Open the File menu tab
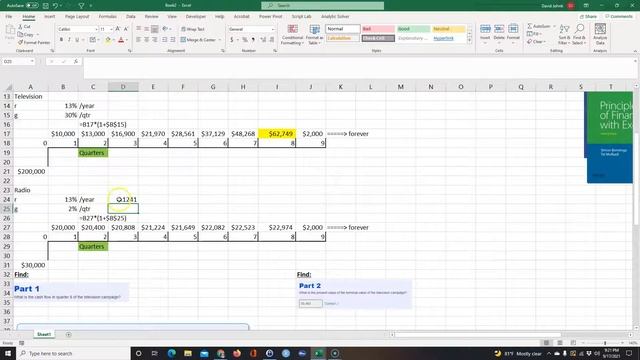 [9, 16]
